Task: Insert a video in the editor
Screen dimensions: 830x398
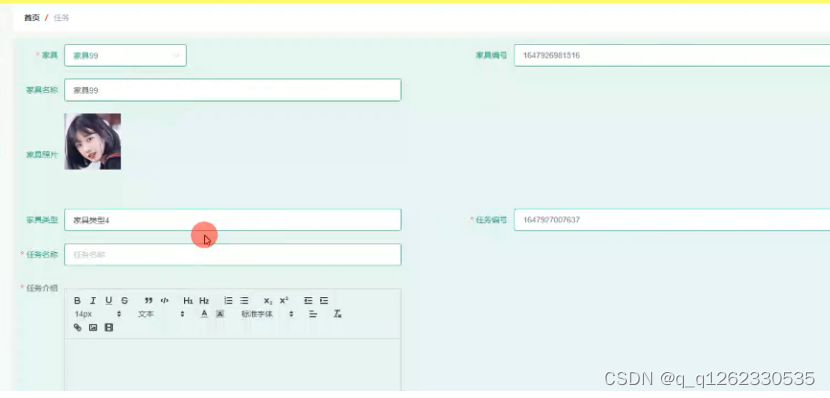Action: [x=109, y=328]
